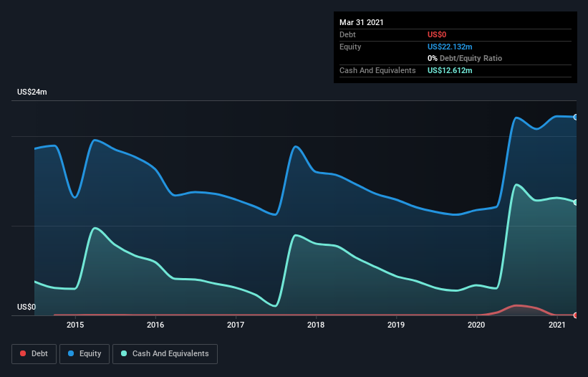588x377 pixels.
Task: Click the US$12.612m Cash value
Action: click(x=450, y=70)
